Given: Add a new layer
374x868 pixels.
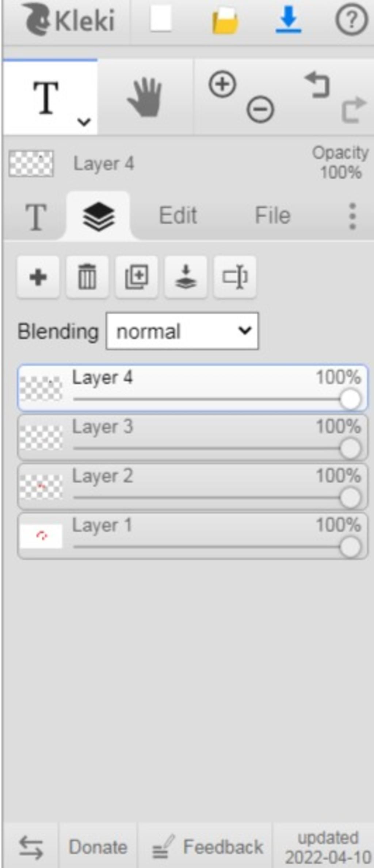Looking at the screenshot, I should tap(38, 277).
